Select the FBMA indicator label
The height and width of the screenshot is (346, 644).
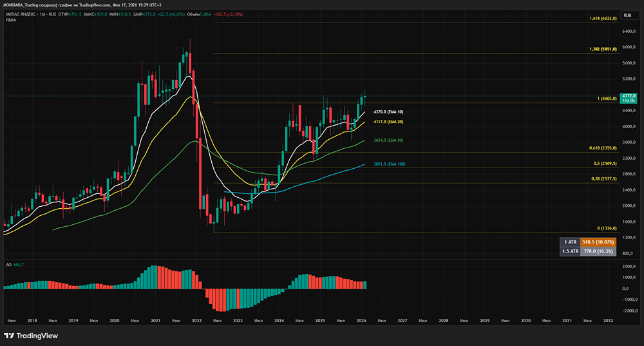coord(11,20)
